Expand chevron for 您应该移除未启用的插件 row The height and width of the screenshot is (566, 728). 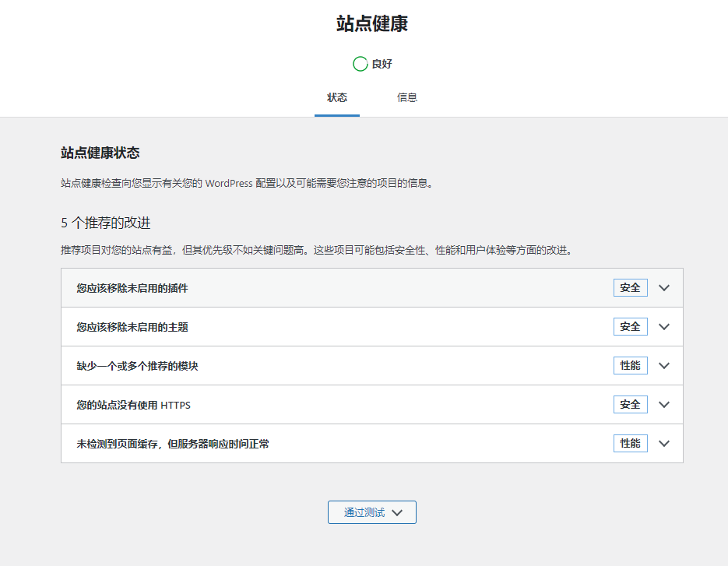point(664,288)
